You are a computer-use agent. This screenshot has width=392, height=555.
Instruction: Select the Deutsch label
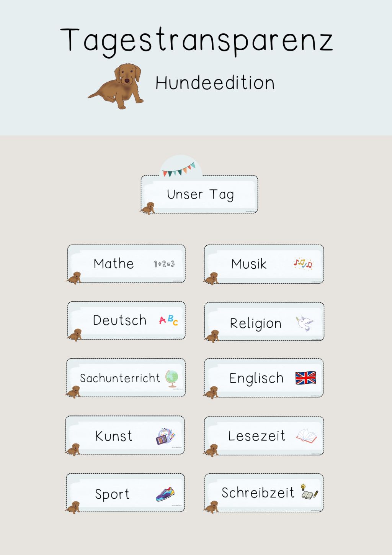(120, 320)
